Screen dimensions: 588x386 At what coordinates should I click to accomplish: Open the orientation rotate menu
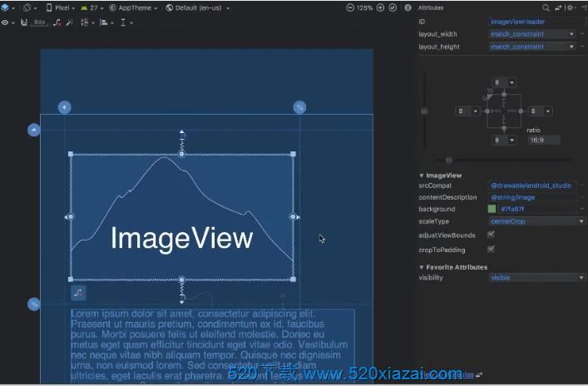click(x=30, y=7)
